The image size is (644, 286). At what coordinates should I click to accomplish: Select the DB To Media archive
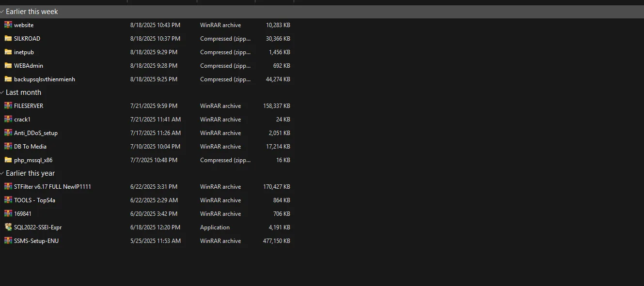tap(31, 146)
